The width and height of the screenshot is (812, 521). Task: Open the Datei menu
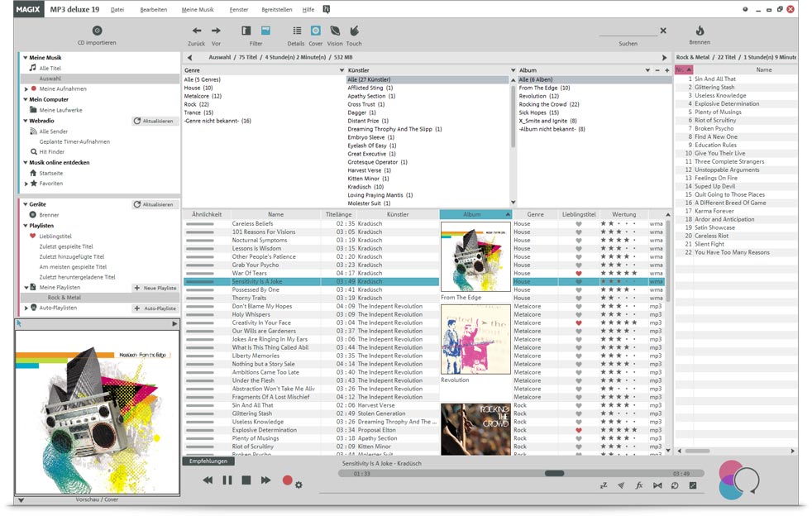(117, 9)
